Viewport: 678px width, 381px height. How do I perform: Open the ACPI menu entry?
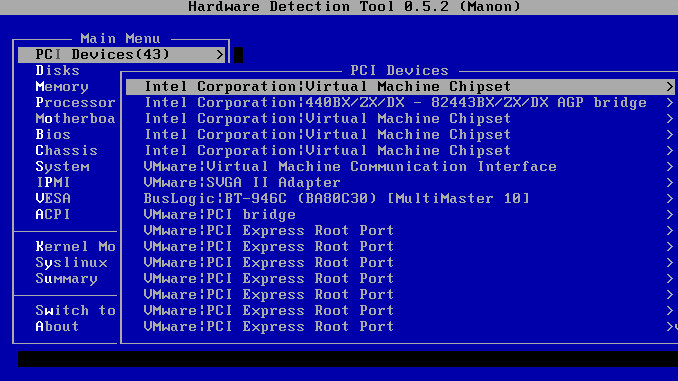click(x=53, y=215)
